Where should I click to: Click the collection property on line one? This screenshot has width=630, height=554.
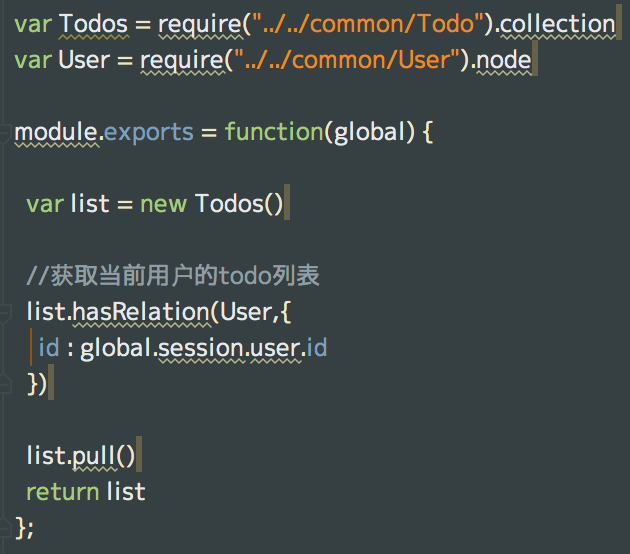557,24
